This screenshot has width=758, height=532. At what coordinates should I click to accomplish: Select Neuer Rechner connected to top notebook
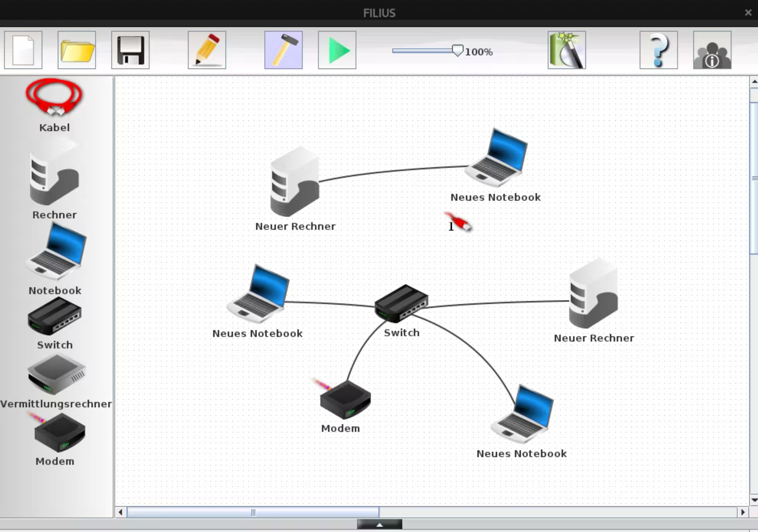coord(295,182)
